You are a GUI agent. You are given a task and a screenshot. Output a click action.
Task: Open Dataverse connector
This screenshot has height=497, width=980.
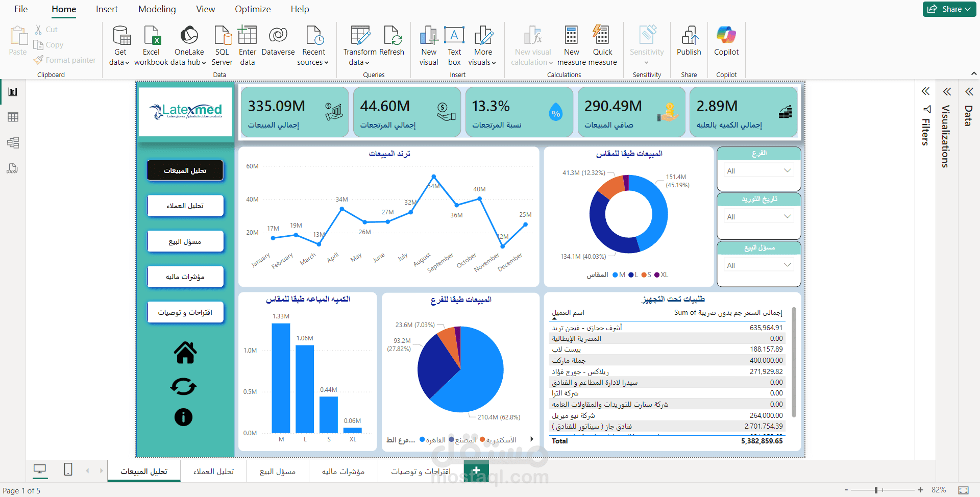(278, 41)
